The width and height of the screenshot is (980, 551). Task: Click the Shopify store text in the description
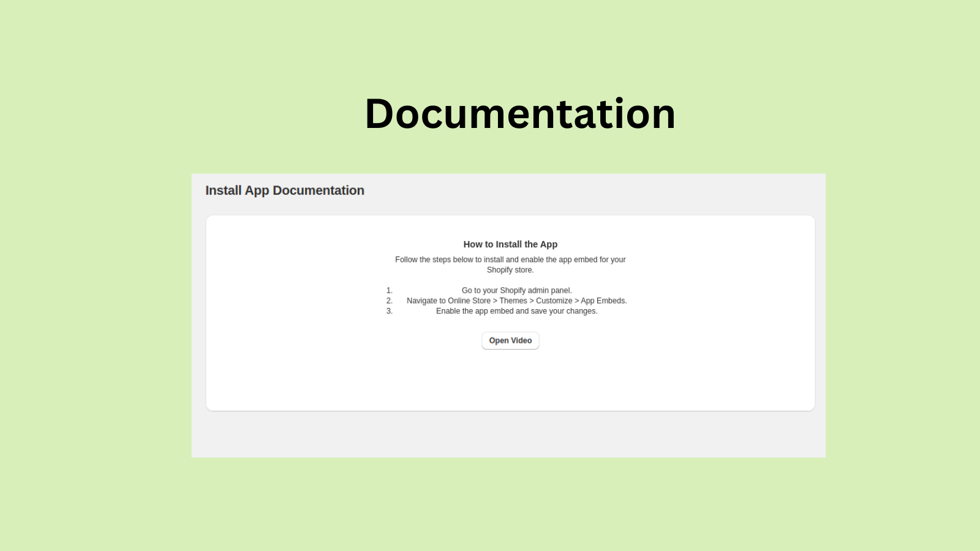[x=509, y=269]
